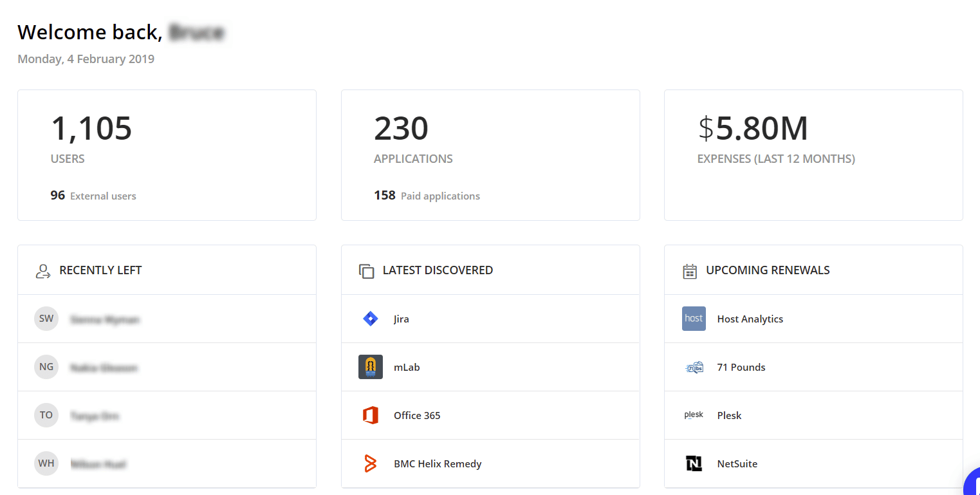Click the Jira logo icon
The image size is (980, 495).
coord(370,319)
